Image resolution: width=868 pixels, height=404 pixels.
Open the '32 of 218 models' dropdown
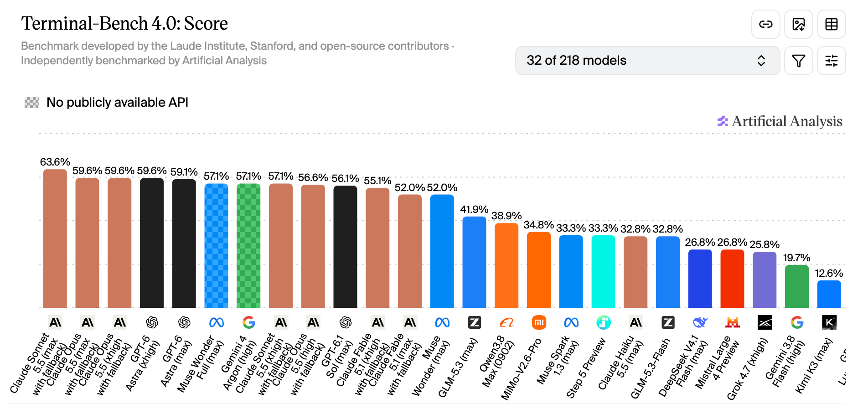tap(647, 61)
